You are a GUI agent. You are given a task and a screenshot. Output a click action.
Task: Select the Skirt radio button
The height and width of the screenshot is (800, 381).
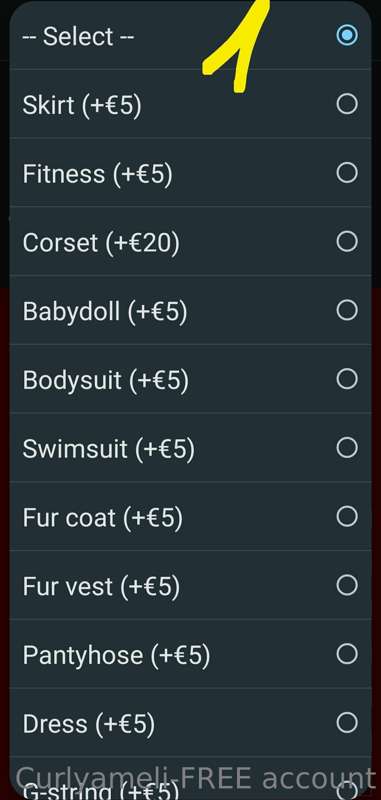coord(347,104)
